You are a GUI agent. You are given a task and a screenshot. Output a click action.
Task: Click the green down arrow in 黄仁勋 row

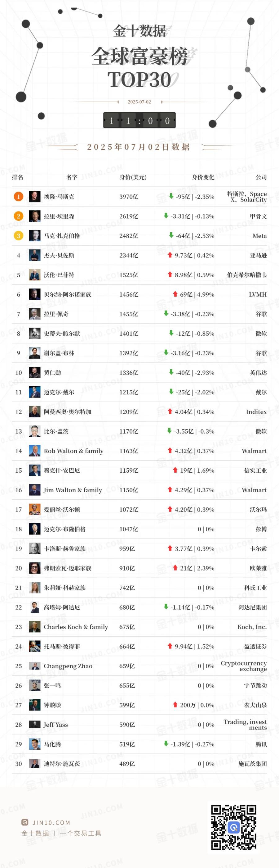171,372
